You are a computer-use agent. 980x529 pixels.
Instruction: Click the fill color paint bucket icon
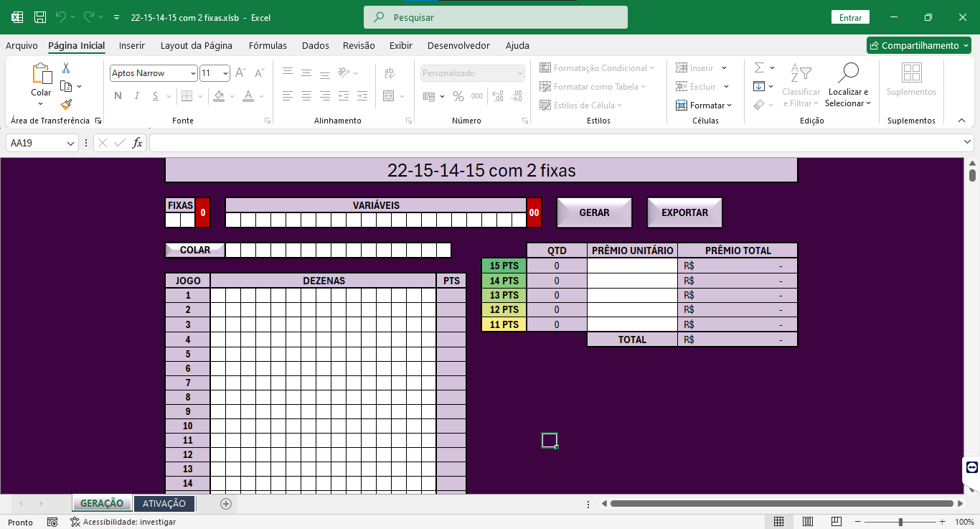click(219, 96)
